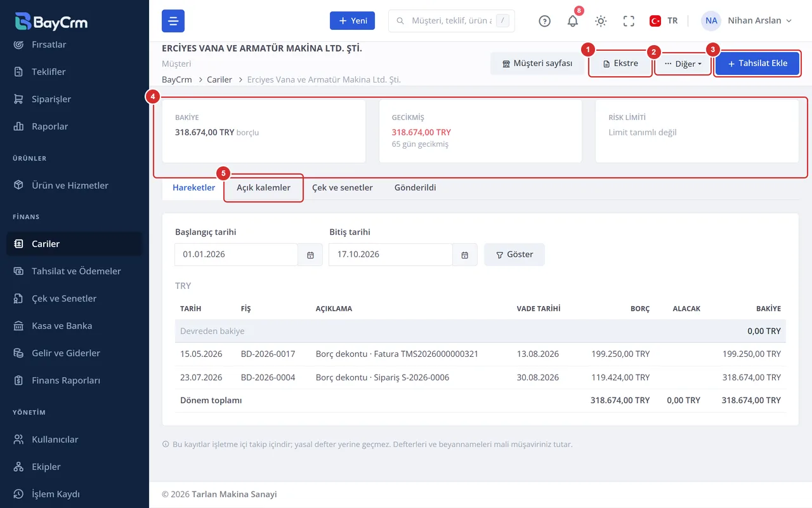The width and height of the screenshot is (812, 508).
Task: Open the hamburger sidebar menu button
Action: click(x=173, y=21)
